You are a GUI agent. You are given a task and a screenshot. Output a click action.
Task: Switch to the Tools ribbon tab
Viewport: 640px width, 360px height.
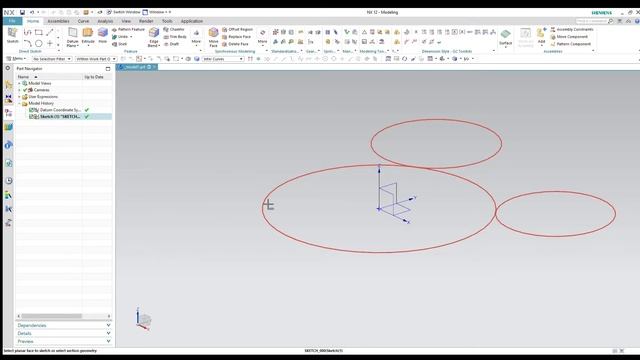[167, 21]
